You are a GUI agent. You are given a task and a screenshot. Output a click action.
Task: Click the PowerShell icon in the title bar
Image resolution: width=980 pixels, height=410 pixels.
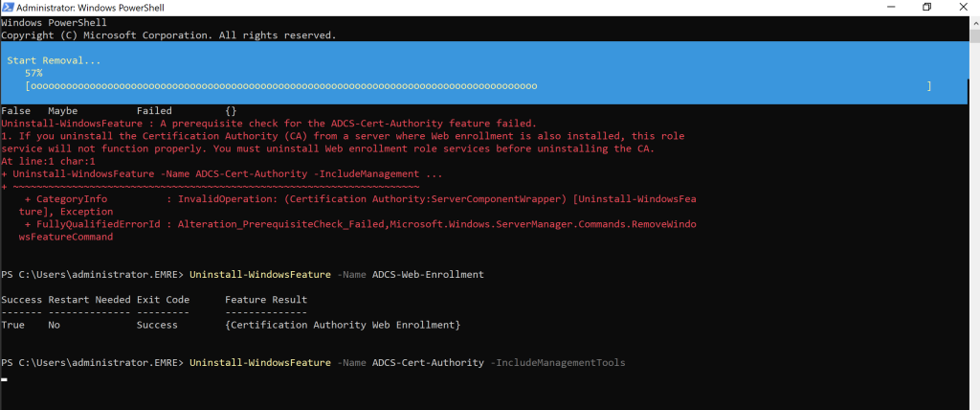pos(9,7)
